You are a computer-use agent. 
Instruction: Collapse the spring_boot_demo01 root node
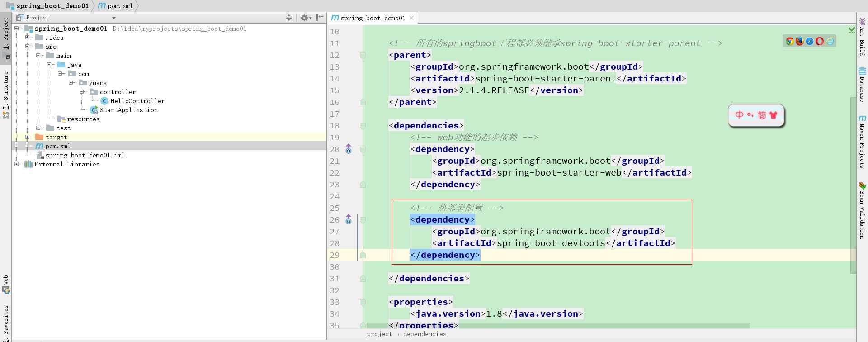pos(17,28)
